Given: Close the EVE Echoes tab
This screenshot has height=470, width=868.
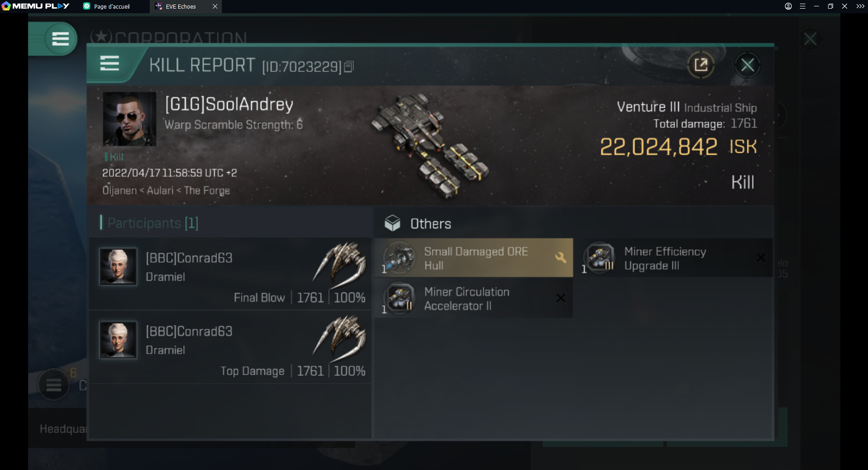Looking at the screenshot, I should (215, 6).
